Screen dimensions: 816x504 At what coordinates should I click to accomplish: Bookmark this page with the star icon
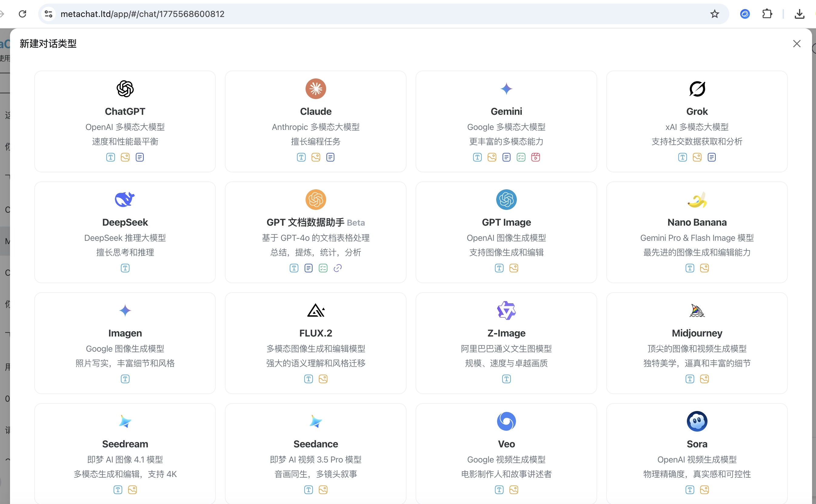click(x=714, y=14)
